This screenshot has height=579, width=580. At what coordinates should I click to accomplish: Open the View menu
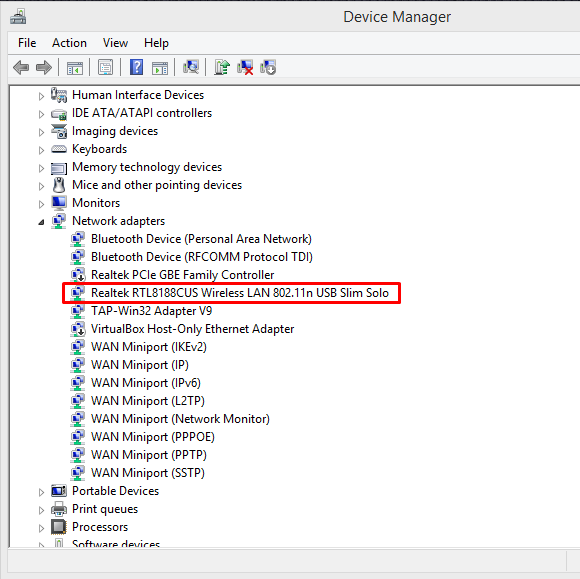tap(115, 43)
